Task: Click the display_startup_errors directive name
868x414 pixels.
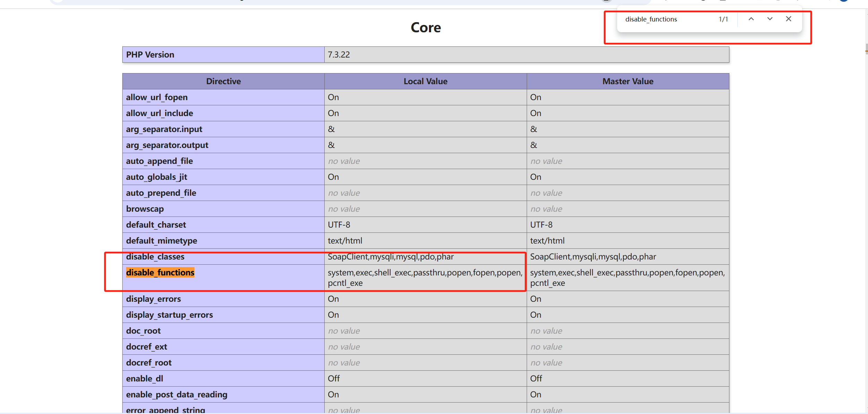Action: pos(169,315)
